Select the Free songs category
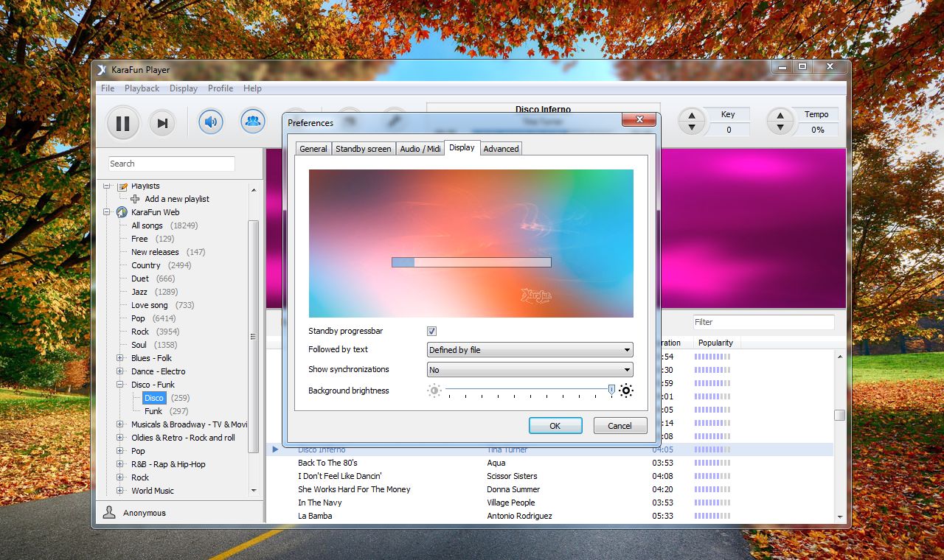 (x=139, y=239)
